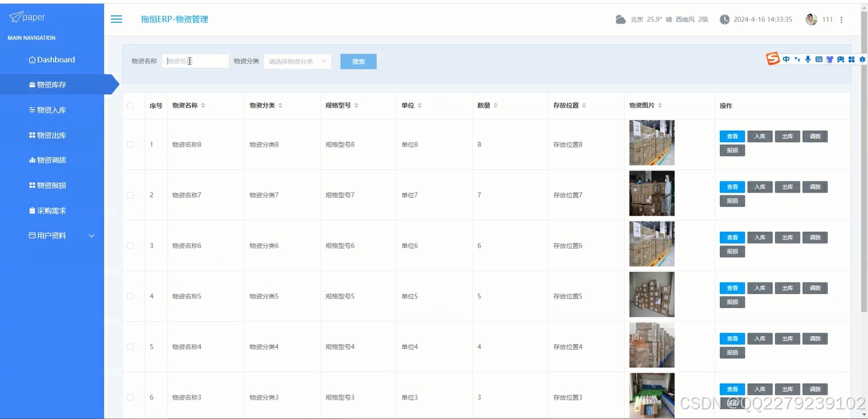Check the row checkbox for 物资名称8
868x419 pixels.
click(x=130, y=144)
